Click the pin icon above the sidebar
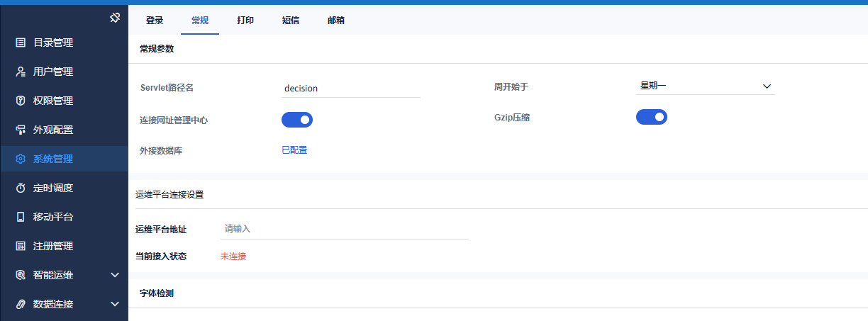The width and height of the screenshot is (868, 321). (115, 18)
